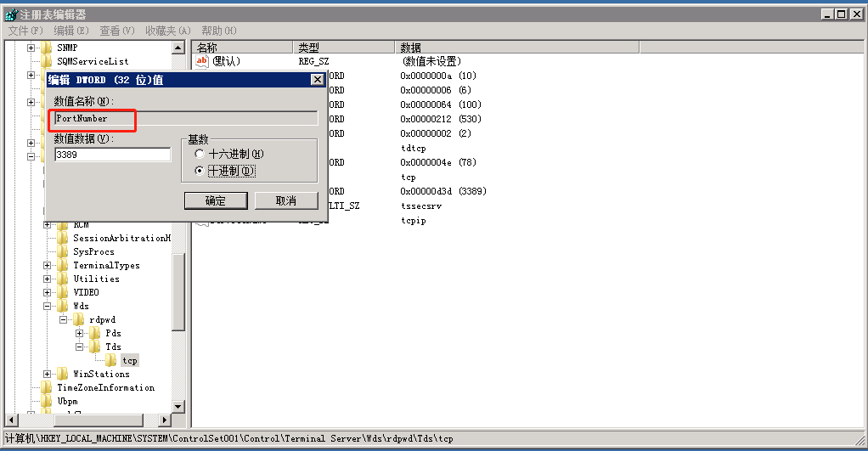Viewport: 868px width, 451px height.
Task: Collapse the Wds node
Action: coord(47,306)
